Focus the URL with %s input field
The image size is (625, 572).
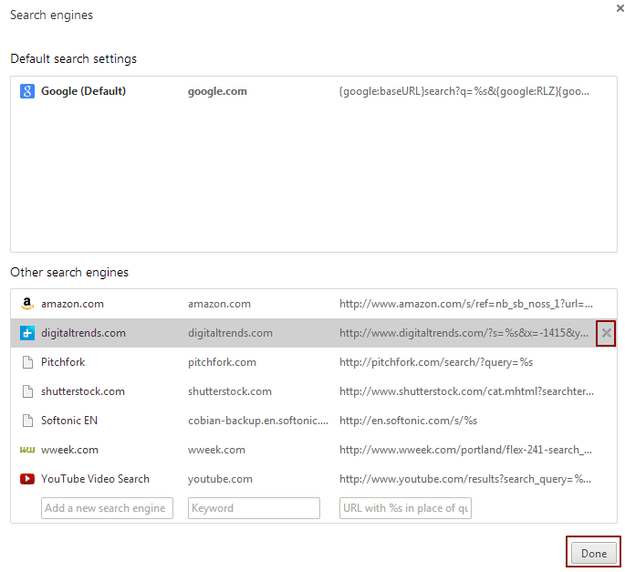(x=405, y=508)
